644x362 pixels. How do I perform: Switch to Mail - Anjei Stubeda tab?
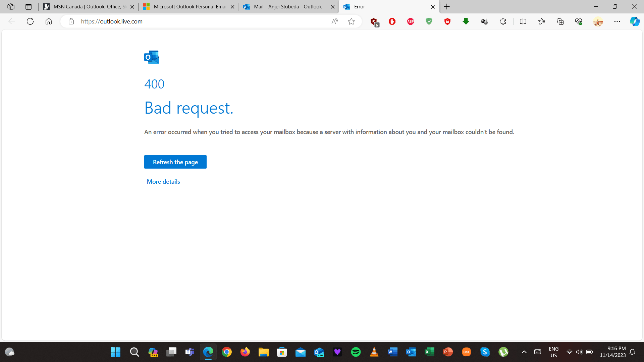pos(288,7)
